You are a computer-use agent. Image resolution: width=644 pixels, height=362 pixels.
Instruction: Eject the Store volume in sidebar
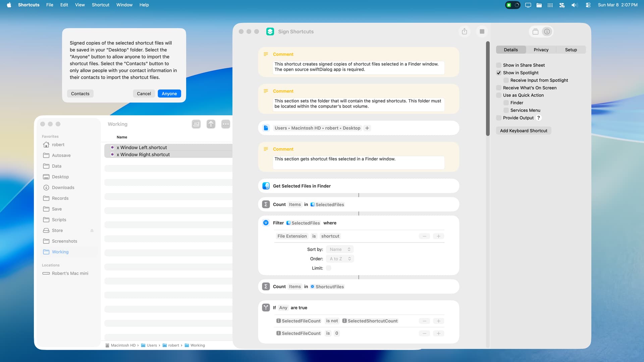pyautogui.click(x=92, y=231)
